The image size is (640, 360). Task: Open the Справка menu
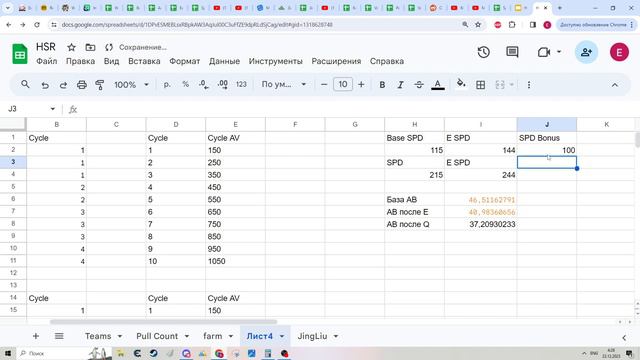coord(387,61)
